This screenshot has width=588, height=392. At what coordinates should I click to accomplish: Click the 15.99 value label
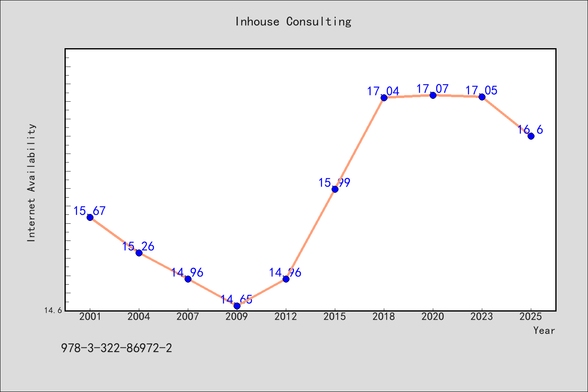[334, 183]
